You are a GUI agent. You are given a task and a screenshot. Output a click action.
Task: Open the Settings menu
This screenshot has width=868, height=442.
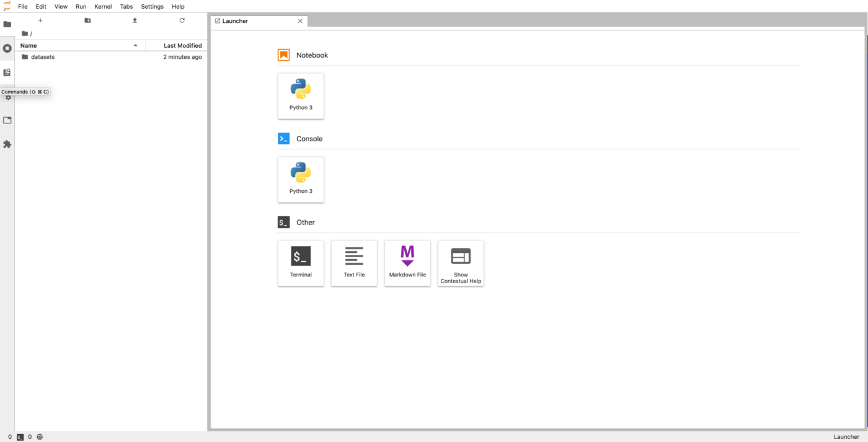pos(152,6)
